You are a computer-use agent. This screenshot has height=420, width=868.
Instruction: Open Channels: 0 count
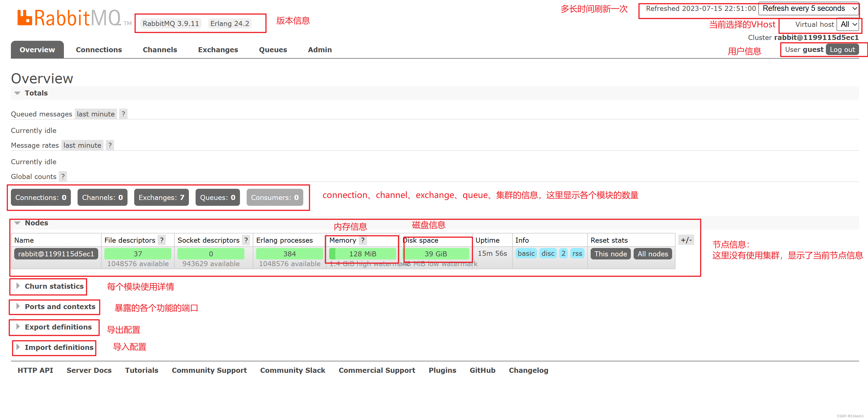tap(102, 197)
